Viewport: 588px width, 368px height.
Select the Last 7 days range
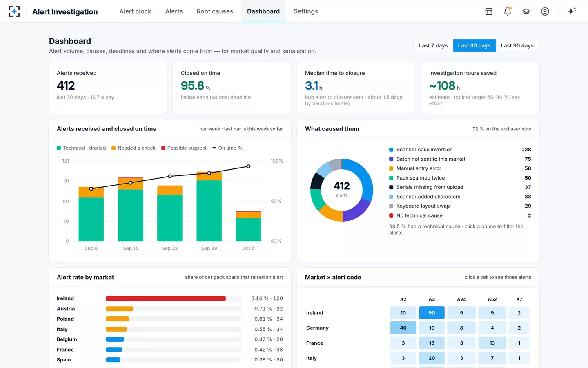433,45
